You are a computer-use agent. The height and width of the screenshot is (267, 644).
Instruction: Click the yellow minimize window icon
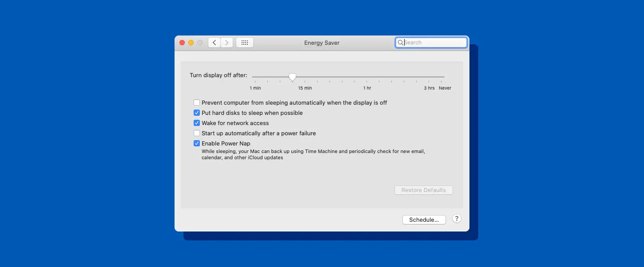191,42
